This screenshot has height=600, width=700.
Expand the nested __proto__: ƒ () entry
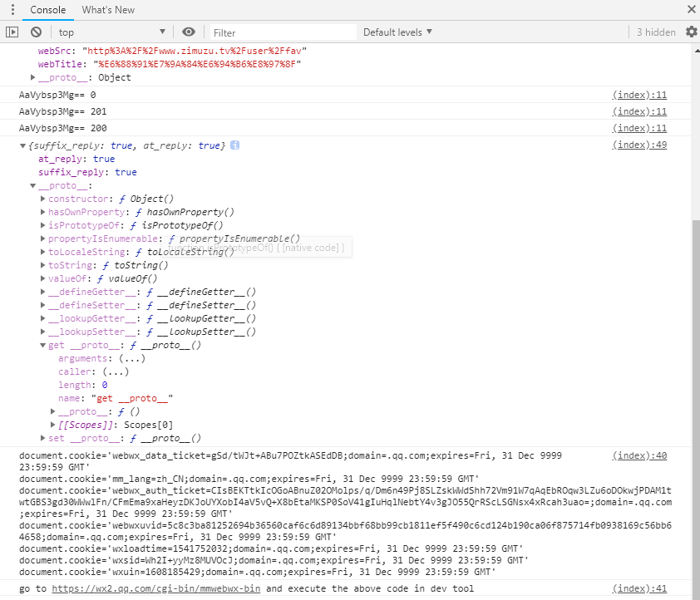coord(52,411)
